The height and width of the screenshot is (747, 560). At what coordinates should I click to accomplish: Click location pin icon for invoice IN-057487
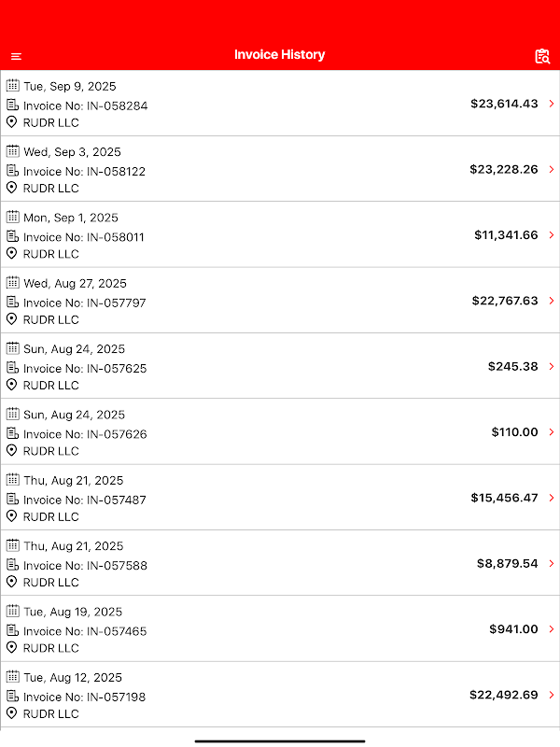13,515
